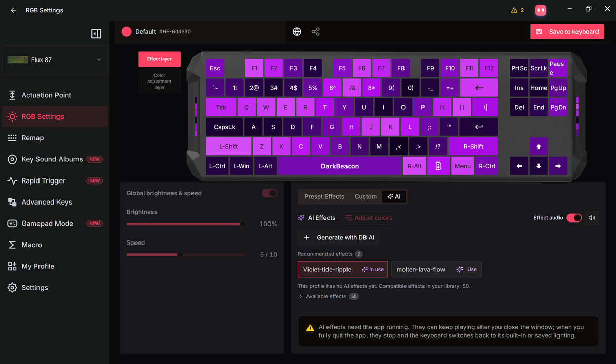Click the CapsLk key
The height and width of the screenshot is (364, 616).
tap(224, 127)
